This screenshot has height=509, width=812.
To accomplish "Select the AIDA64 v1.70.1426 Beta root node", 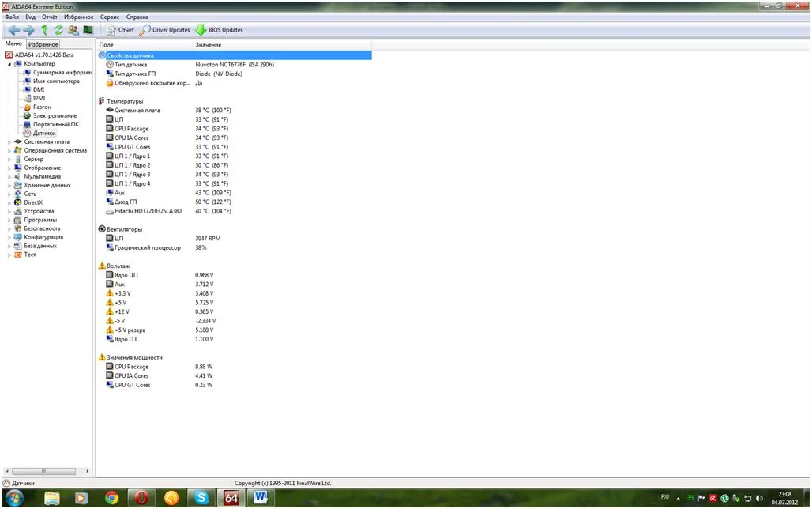I will tap(44, 55).
